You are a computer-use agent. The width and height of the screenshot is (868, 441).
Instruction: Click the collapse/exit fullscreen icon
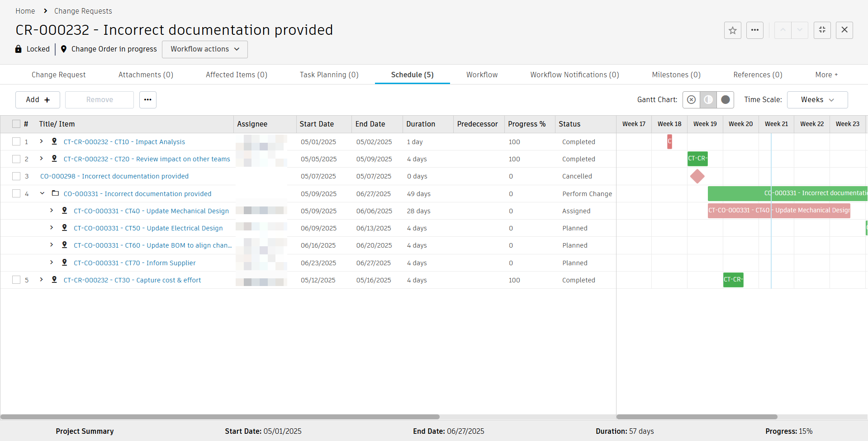822,30
